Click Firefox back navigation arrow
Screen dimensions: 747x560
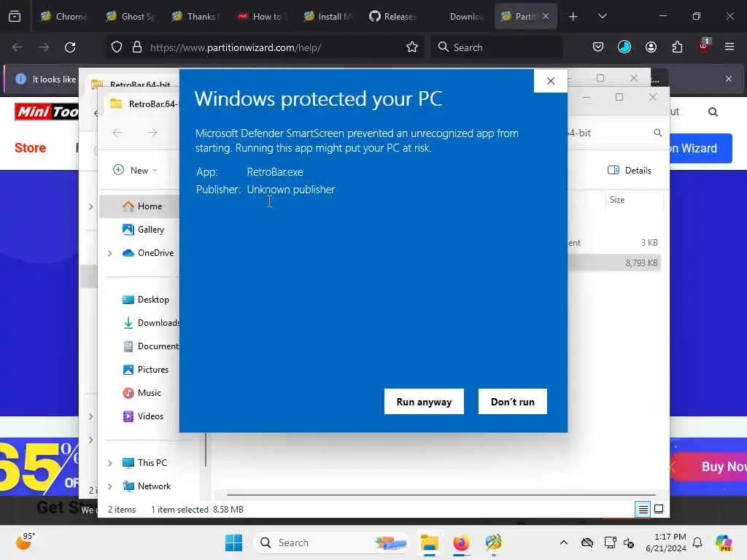(18, 47)
